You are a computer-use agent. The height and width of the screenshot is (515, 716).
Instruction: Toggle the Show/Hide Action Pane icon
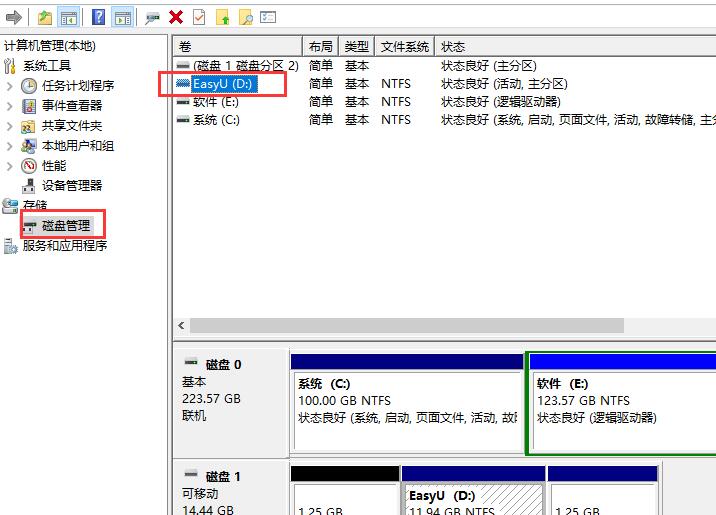[123, 18]
